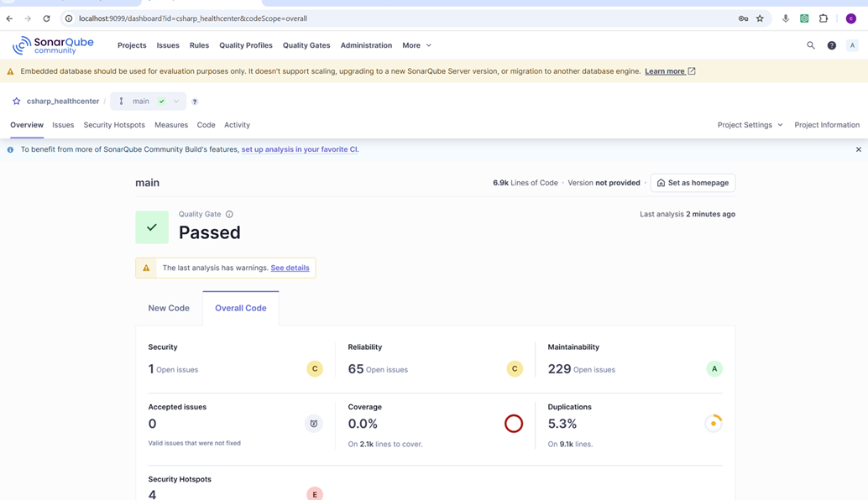The width and height of the screenshot is (868, 500).
Task: Open the Projects menu
Action: click(x=132, y=45)
